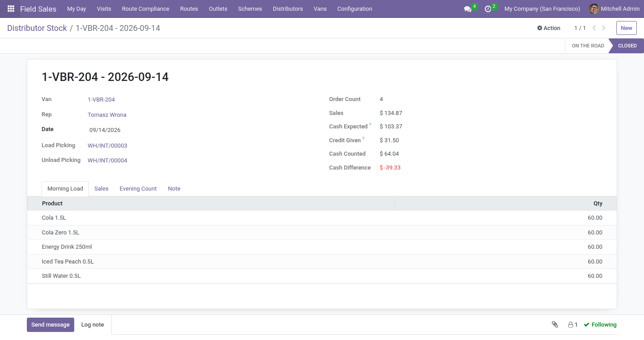Open the Visits menu
The image size is (644, 340).
(104, 9)
